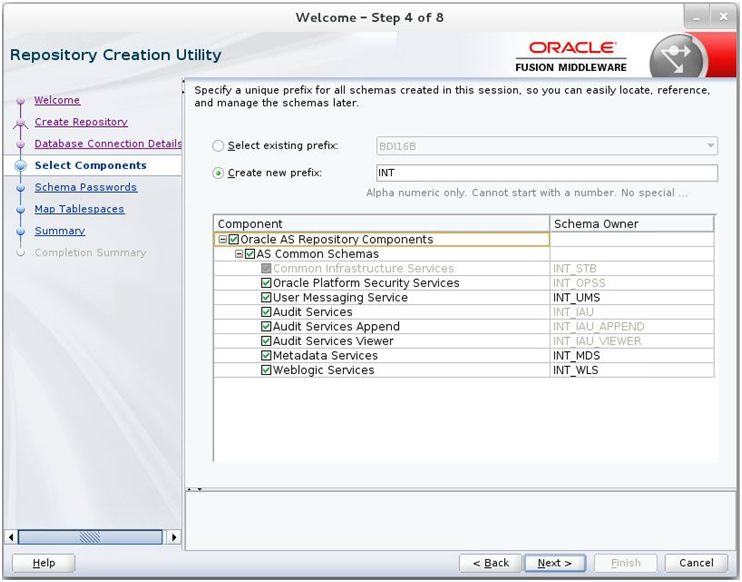Click the INT_MDS schema owner cell
The width and height of the screenshot is (742, 582).
(x=632, y=356)
